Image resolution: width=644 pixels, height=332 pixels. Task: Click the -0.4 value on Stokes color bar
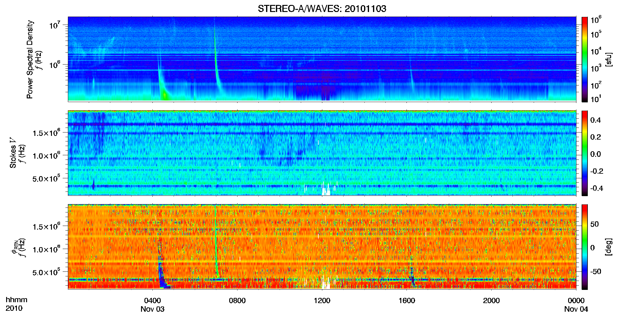597,188
